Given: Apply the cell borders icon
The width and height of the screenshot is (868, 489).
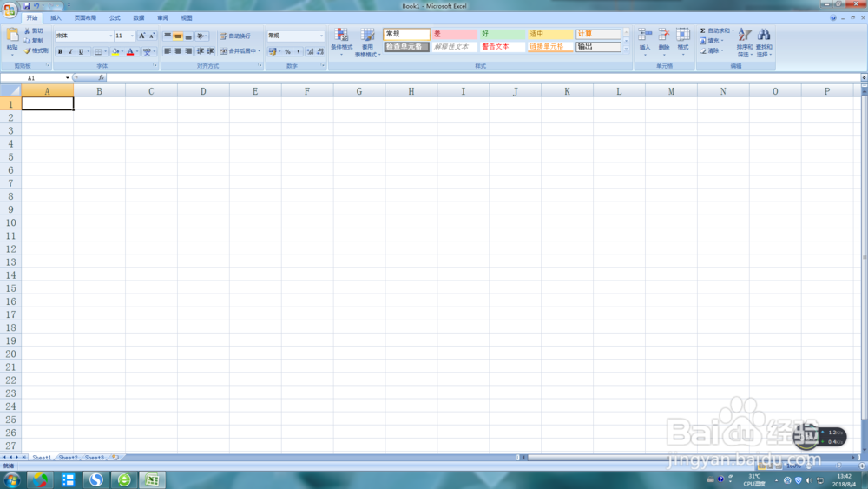Looking at the screenshot, I should coord(98,51).
